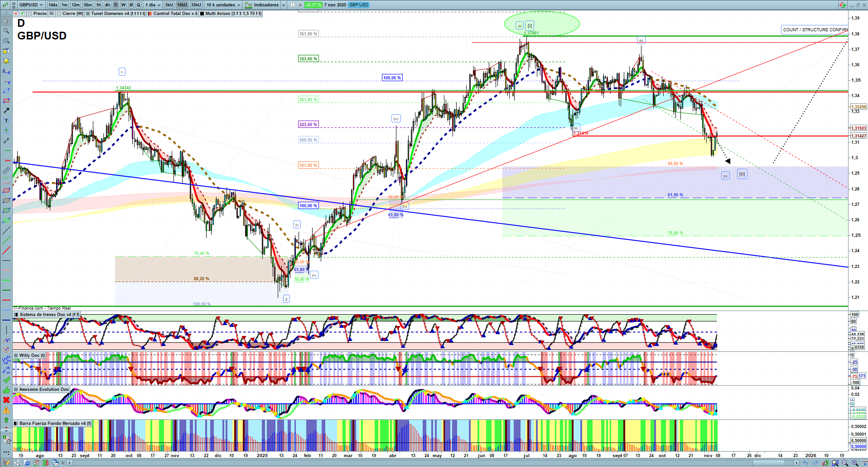The height and width of the screenshot is (467, 868).
Task: Select the black arrow drawing tool
Action: point(6,111)
